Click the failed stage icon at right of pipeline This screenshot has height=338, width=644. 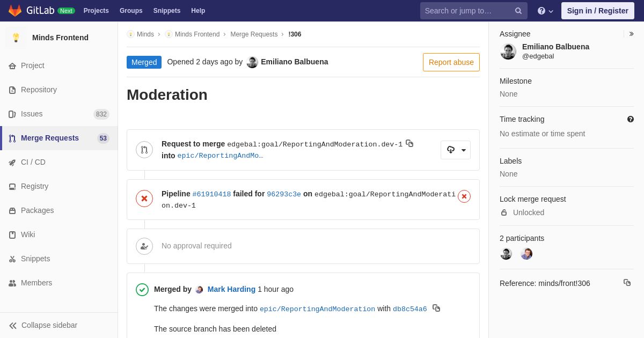464,196
